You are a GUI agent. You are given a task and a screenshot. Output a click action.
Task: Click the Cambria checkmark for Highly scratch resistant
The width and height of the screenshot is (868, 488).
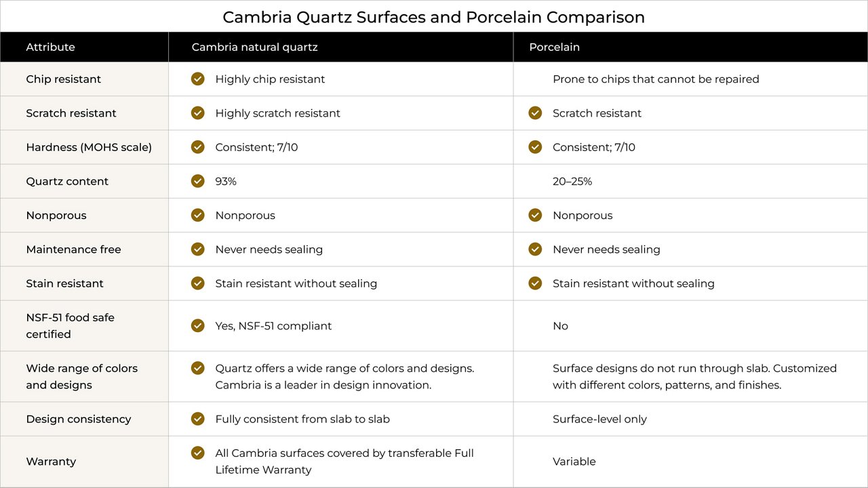(197, 113)
